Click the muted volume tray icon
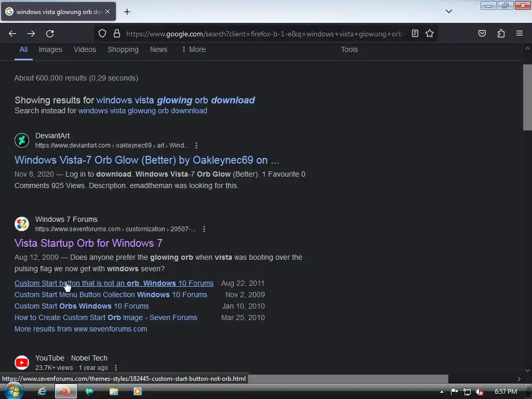Image resolution: width=532 pixels, height=399 pixels. pos(479,392)
